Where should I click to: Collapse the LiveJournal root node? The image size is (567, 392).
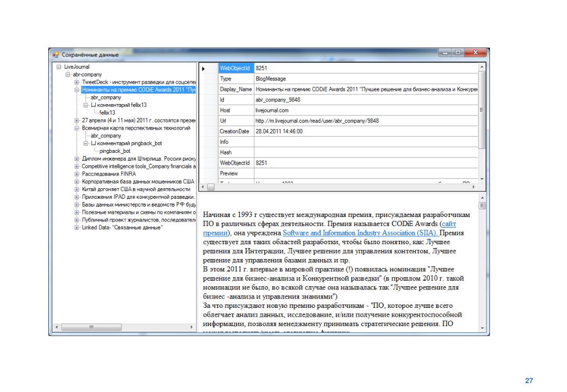[x=59, y=67]
